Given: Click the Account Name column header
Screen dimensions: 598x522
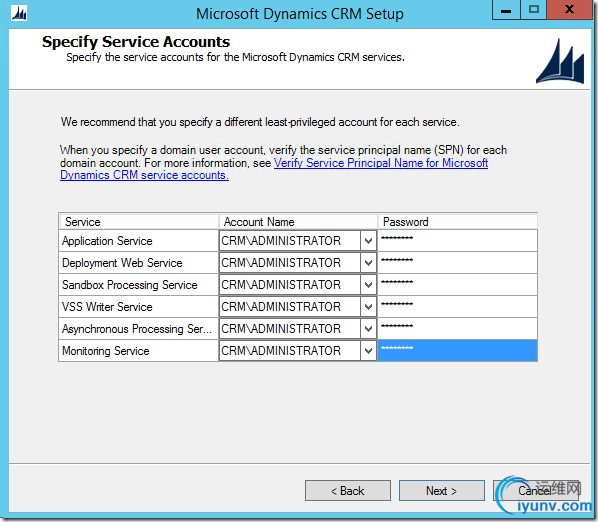Looking at the screenshot, I should coord(298,222).
